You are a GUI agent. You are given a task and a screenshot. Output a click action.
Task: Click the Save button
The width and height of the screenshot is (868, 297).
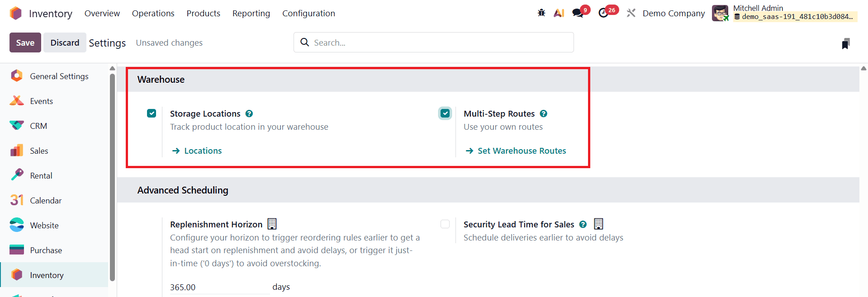click(25, 42)
